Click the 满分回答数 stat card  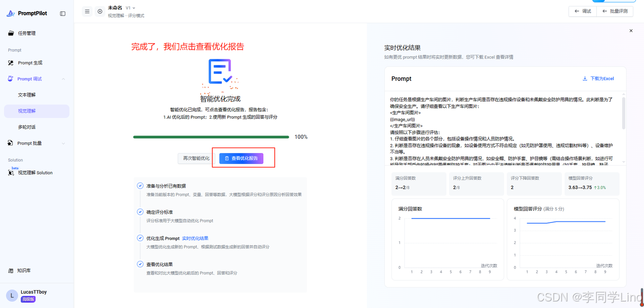(419, 184)
